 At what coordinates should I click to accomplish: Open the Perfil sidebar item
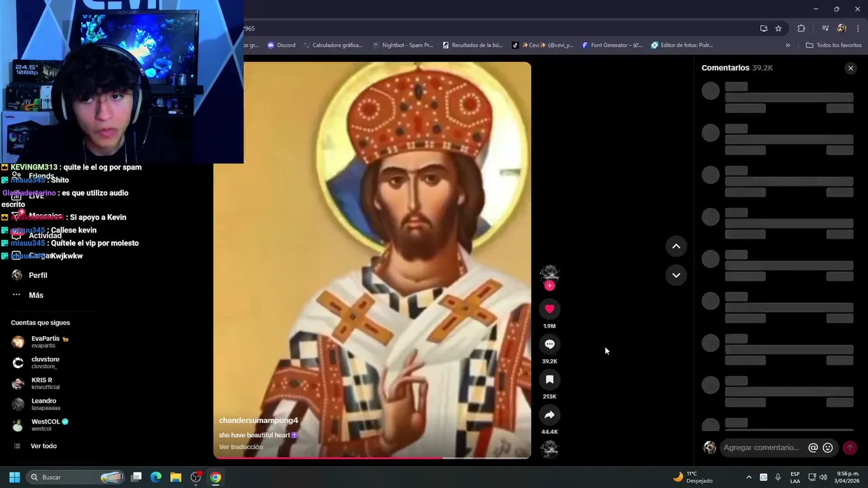tap(38, 276)
